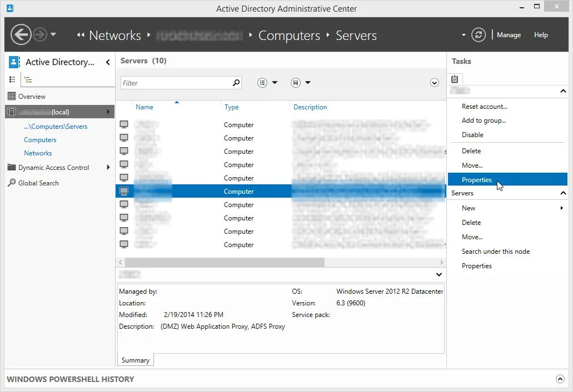Click the Dynamic Access Control folder icon
The height and width of the screenshot is (392, 573).
(x=12, y=167)
